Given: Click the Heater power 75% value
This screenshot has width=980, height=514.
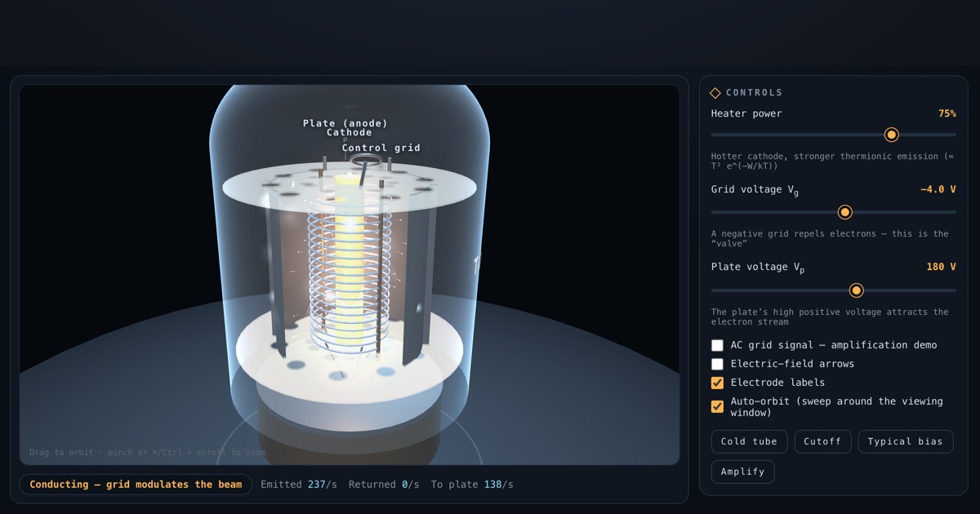Looking at the screenshot, I should pos(947,113).
